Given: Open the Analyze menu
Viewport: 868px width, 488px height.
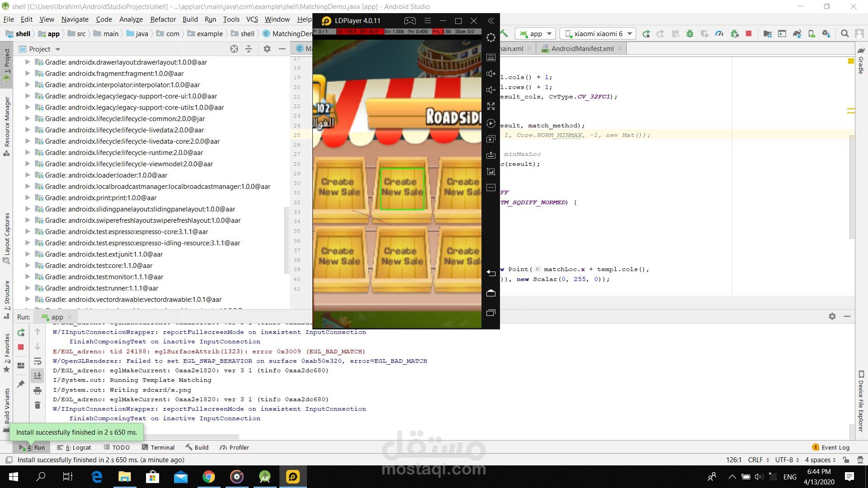Looking at the screenshot, I should tap(131, 19).
